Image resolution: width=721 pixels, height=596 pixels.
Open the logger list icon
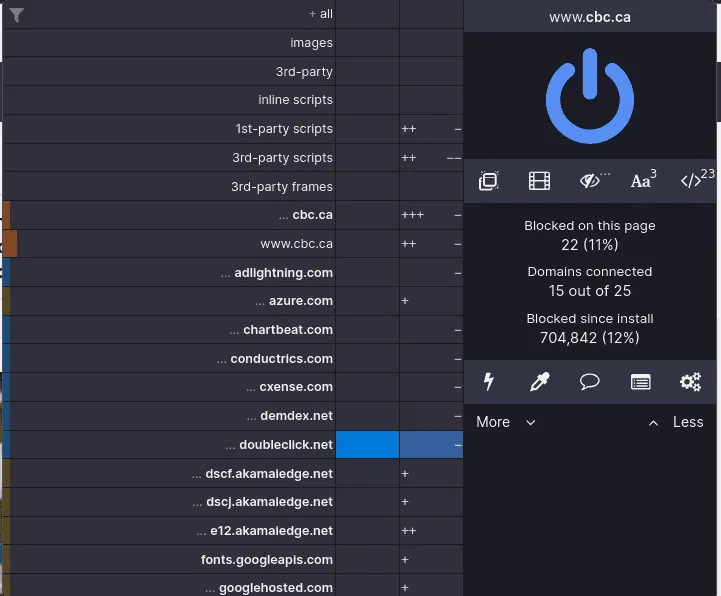click(x=641, y=382)
